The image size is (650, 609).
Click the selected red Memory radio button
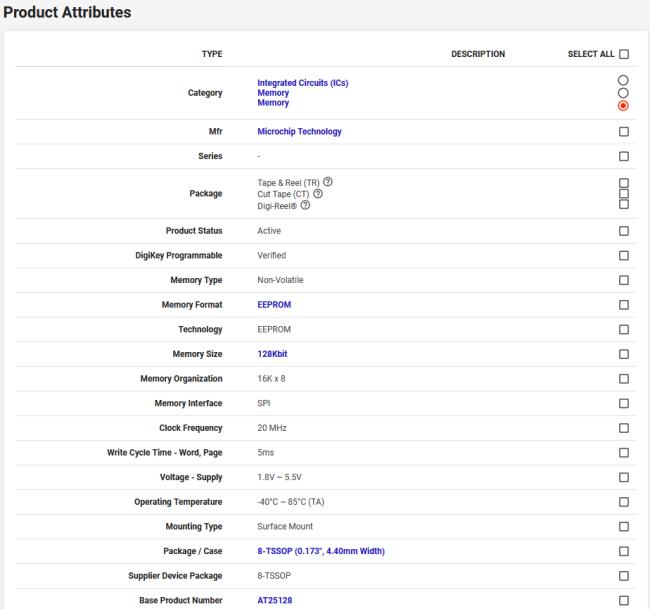[624, 105]
